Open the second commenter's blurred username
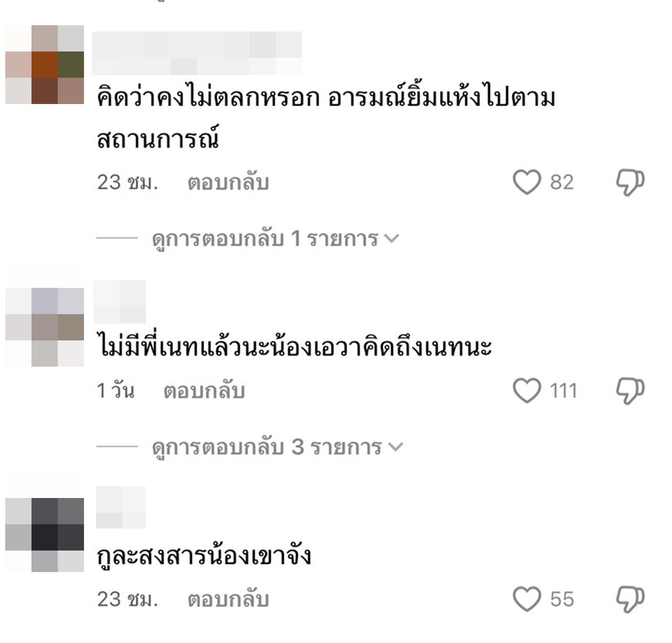The image size is (672, 643). tap(120, 302)
